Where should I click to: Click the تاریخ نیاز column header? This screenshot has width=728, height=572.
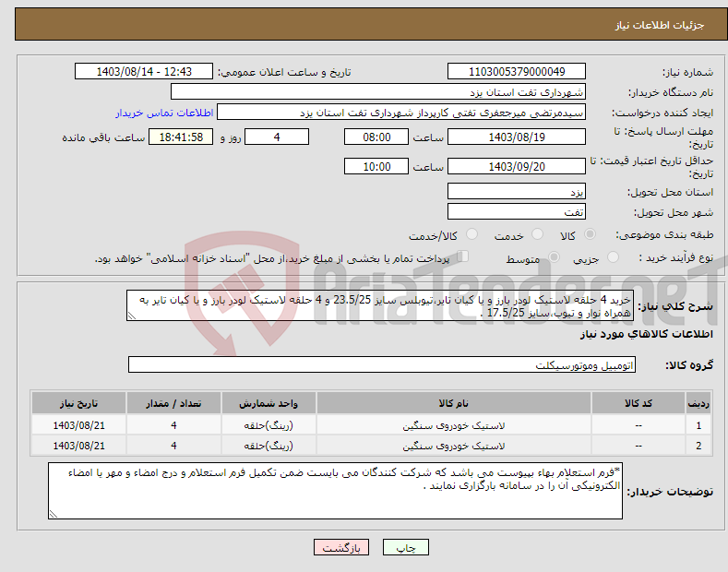point(78,403)
